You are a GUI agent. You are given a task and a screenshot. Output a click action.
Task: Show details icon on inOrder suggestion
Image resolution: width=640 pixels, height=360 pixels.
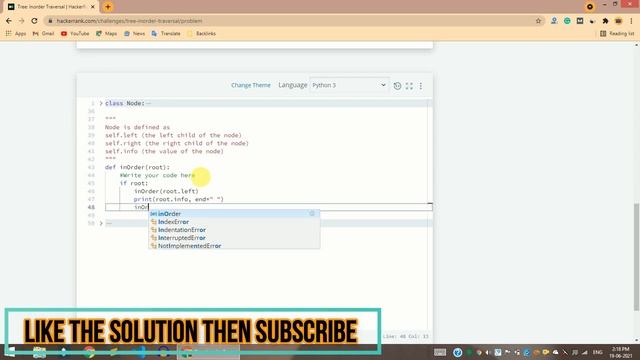tap(312, 213)
